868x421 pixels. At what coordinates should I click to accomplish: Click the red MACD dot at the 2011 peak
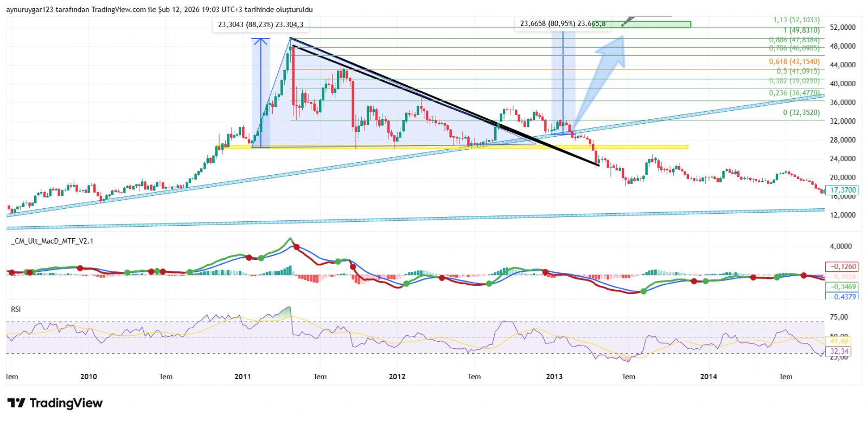[x=296, y=247]
